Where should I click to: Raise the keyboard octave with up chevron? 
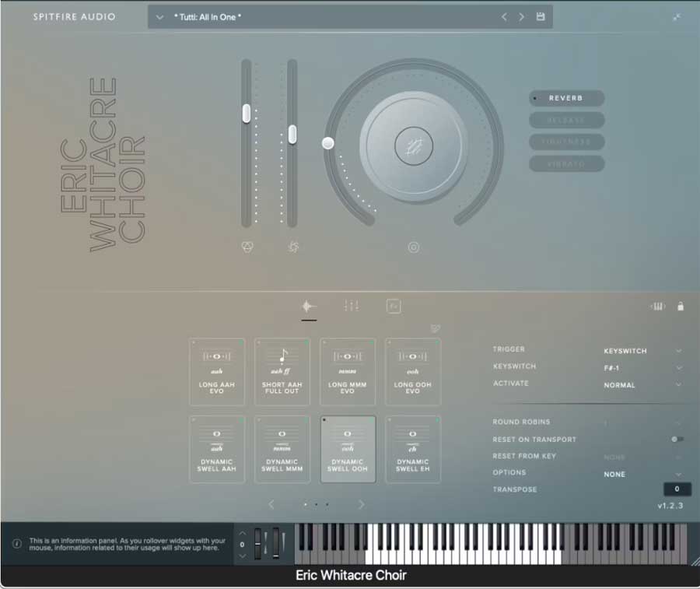(242, 533)
